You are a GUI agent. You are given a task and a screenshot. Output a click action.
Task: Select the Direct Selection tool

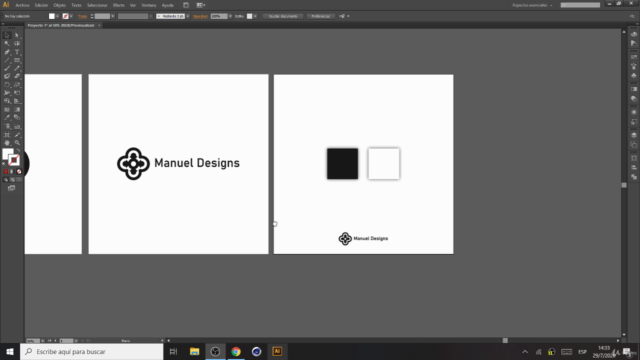[x=17, y=36]
